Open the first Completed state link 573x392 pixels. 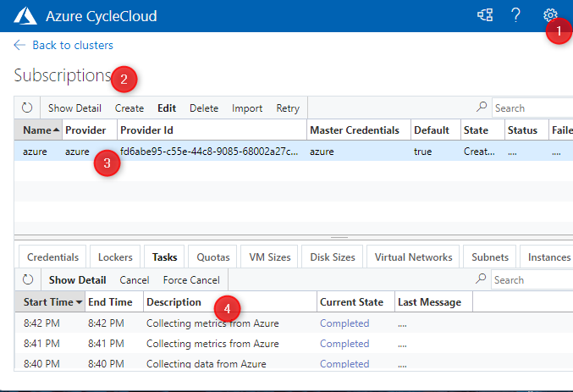(x=344, y=323)
